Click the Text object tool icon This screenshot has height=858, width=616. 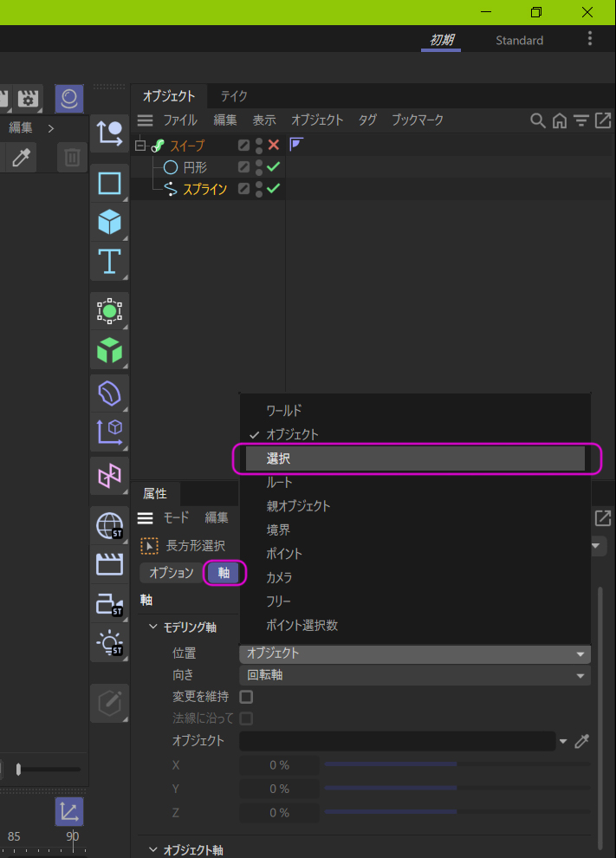pyautogui.click(x=109, y=261)
